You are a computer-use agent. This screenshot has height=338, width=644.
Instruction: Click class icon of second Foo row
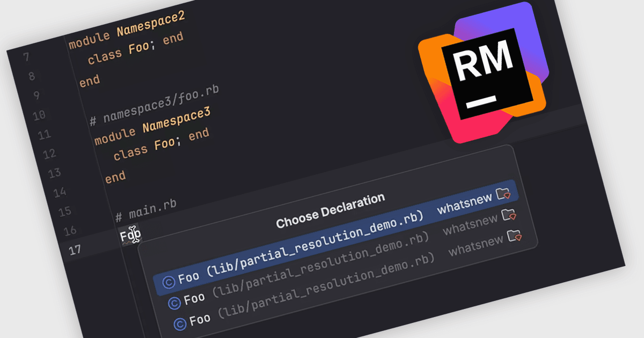tap(175, 303)
